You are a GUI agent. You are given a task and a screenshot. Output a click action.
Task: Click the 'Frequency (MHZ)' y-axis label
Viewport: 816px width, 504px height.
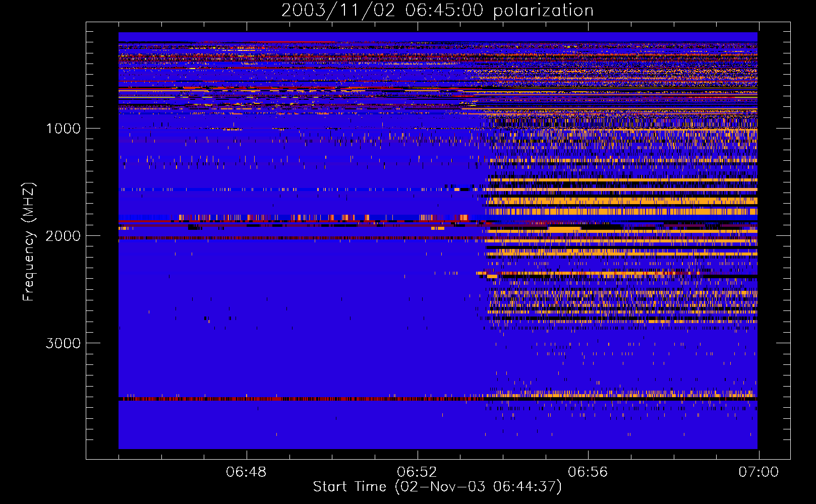pyautogui.click(x=29, y=242)
